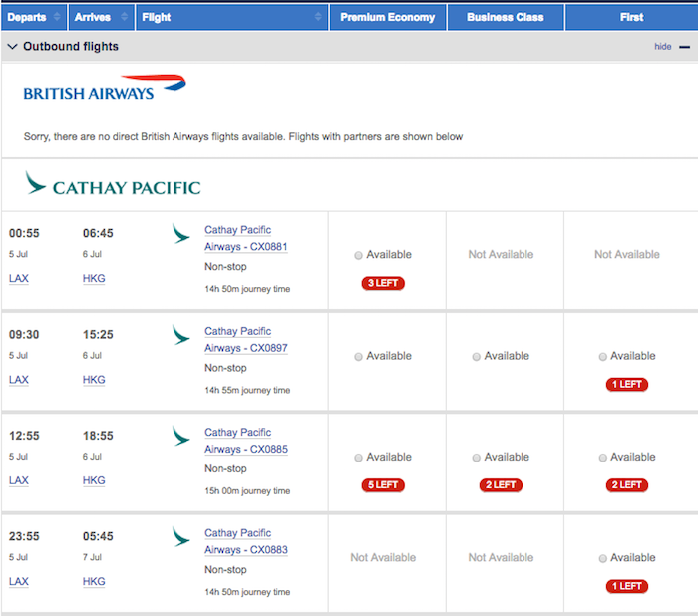698x616 pixels.
Task: Click the Premium Economy column header
Action: pos(387,17)
